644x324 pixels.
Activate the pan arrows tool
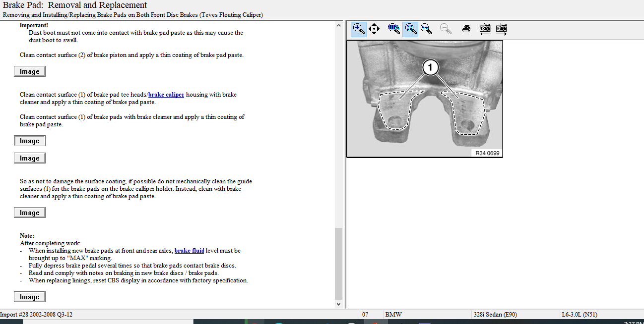click(375, 29)
